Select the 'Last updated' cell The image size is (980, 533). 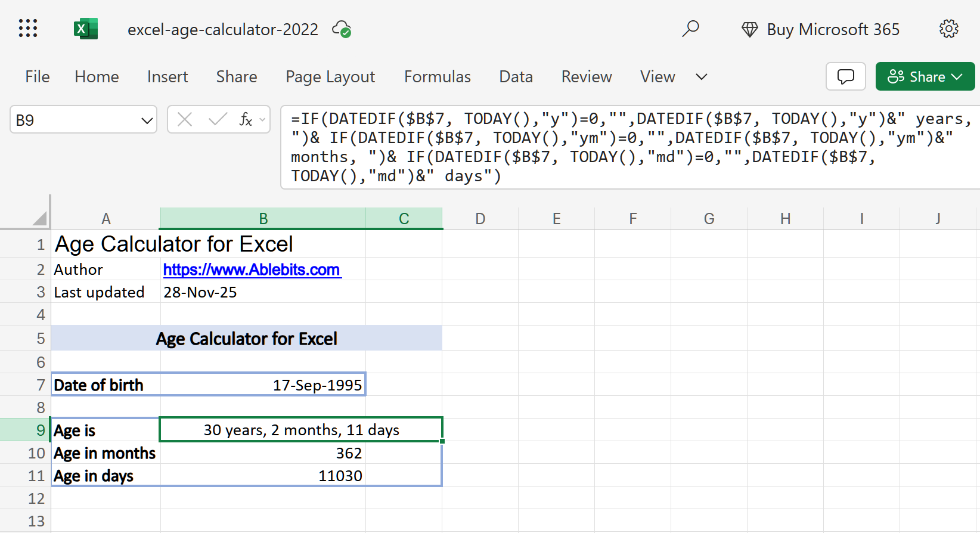point(106,292)
